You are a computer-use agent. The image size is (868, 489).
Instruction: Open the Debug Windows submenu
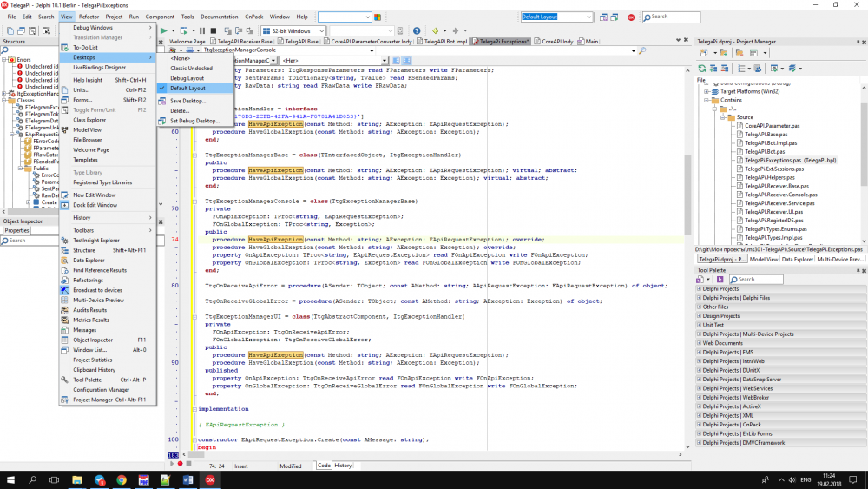click(108, 28)
